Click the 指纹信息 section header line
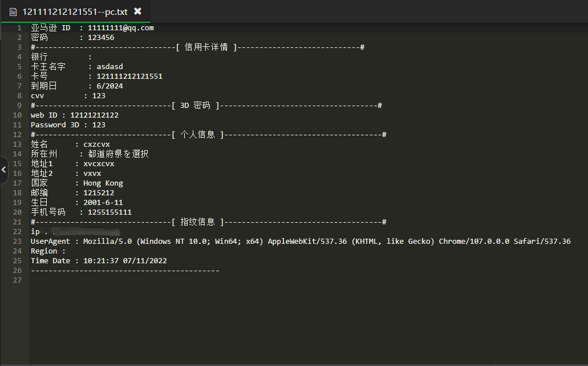The height and width of the screenshot is (366, 588). (197, 222)
